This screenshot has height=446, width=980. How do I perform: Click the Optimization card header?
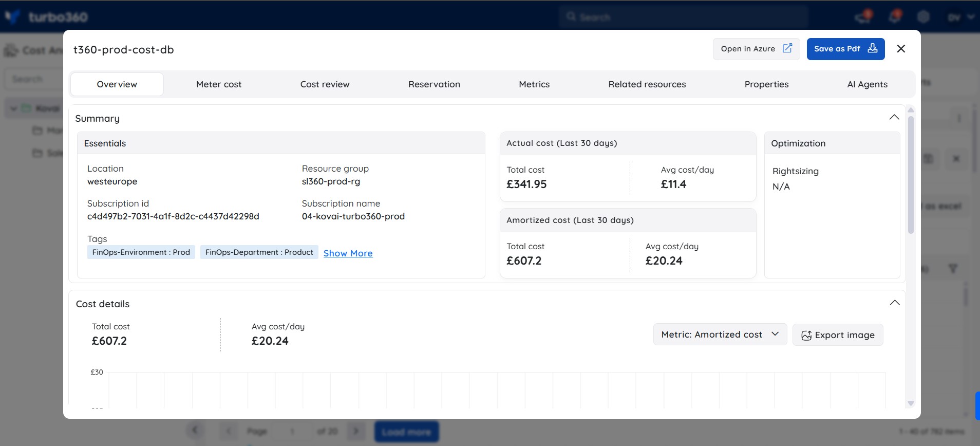[x=832, y=143]
